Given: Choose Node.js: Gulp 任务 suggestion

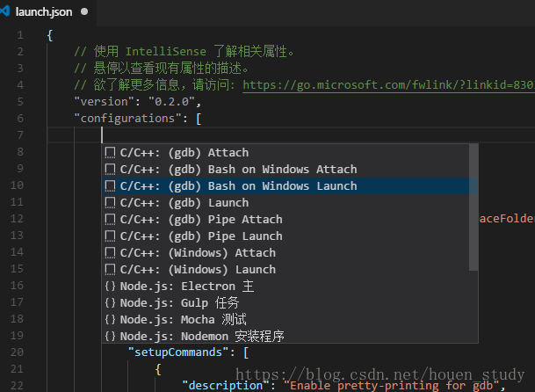Looking at the screenshot, I should point(286,303).
